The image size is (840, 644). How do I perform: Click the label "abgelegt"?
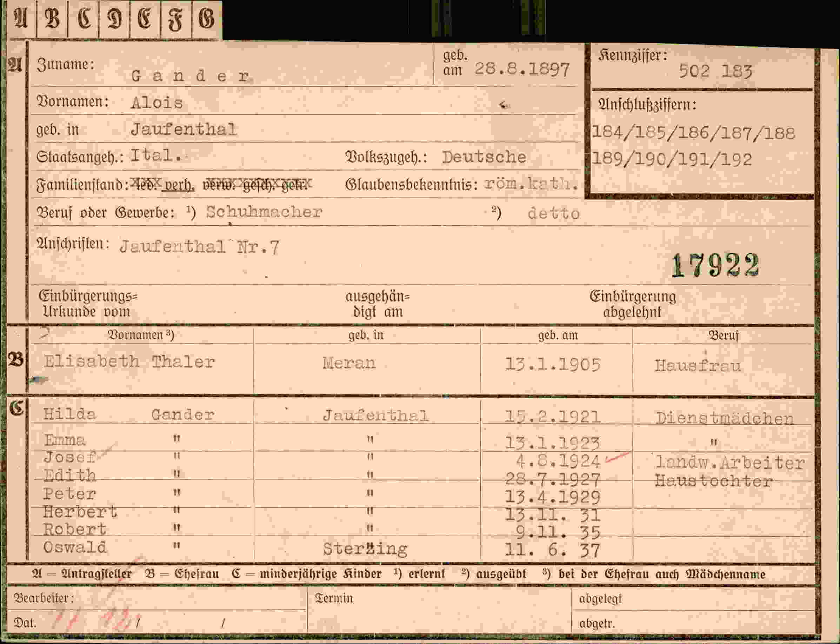coord(600,599)
